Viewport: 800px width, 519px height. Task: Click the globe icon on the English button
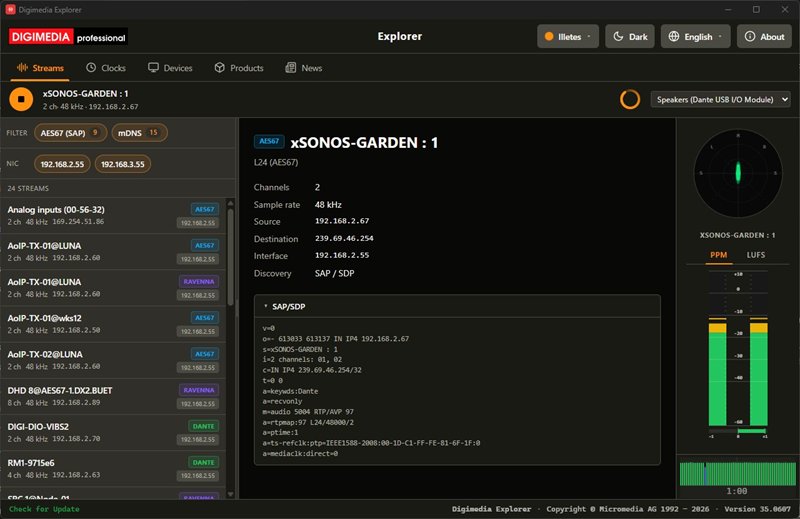674,36
